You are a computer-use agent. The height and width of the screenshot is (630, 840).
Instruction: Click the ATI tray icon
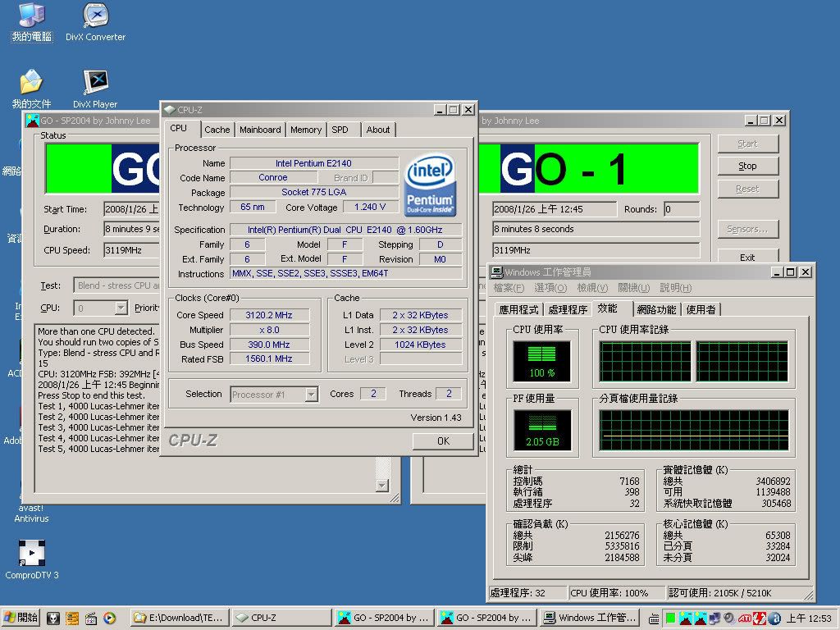tap(744, 619)
